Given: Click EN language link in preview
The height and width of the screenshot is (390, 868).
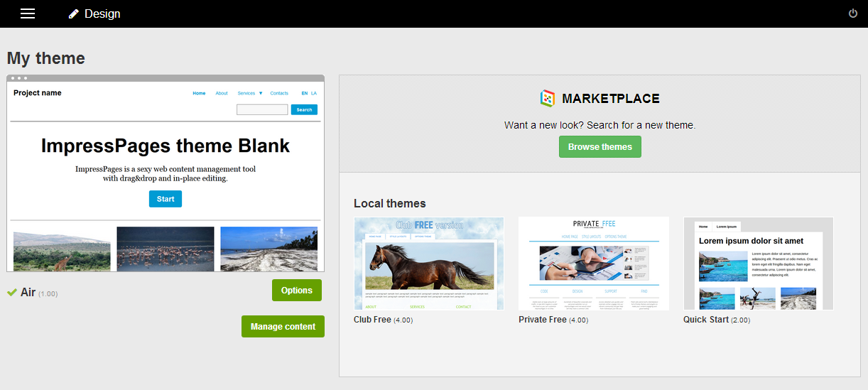Looking at the screenshot, I should click(x=305, y=93).
